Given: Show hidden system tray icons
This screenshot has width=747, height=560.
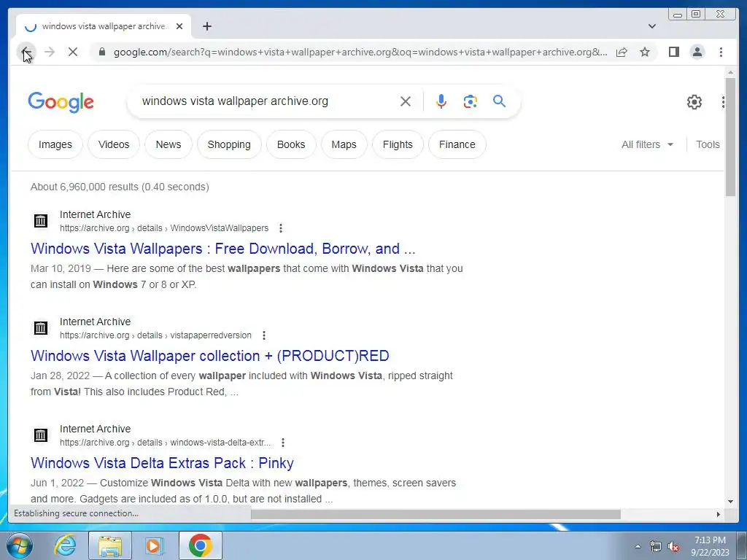Looking at the screenshot, I should 638,546.
